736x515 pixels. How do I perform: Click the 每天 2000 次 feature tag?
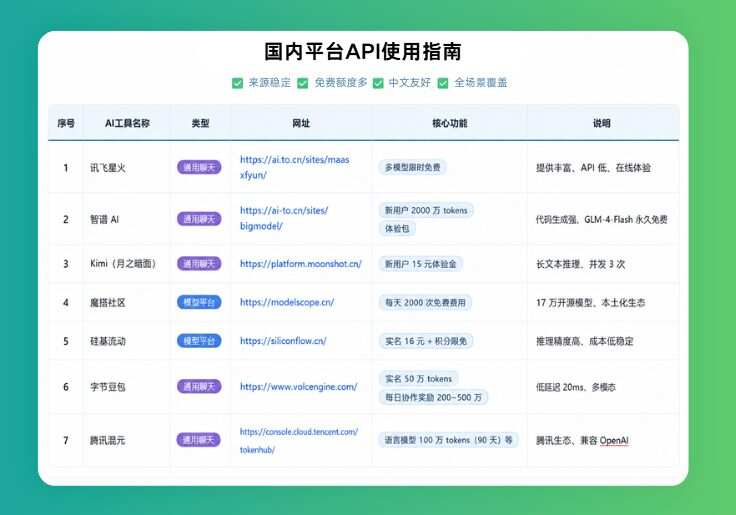click(x=425, y=303)
